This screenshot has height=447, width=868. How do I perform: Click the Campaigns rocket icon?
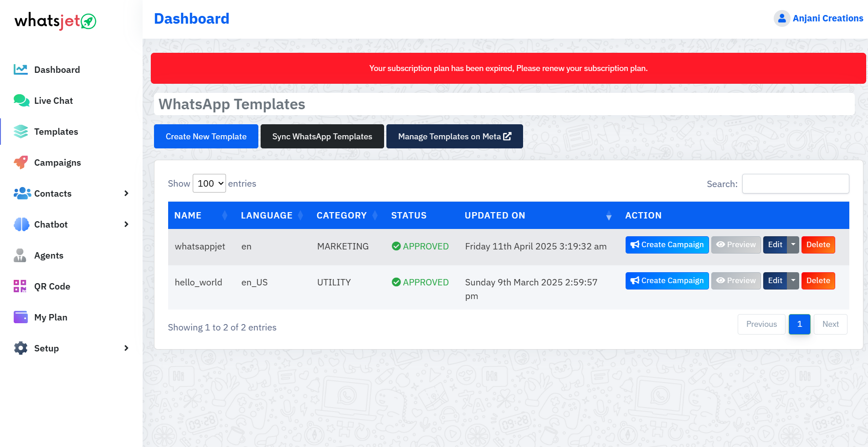[x=21, y=163]
